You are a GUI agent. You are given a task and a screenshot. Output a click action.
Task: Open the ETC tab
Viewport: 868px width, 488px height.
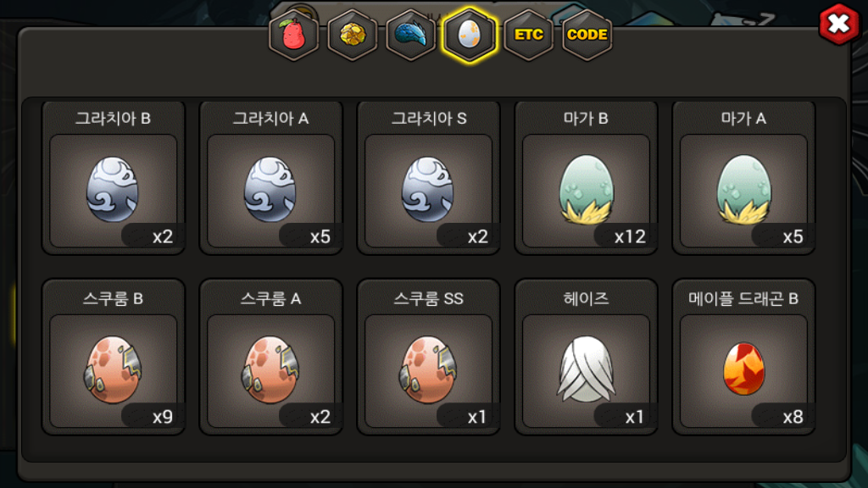pyautogui.click(x=529, y=35)
